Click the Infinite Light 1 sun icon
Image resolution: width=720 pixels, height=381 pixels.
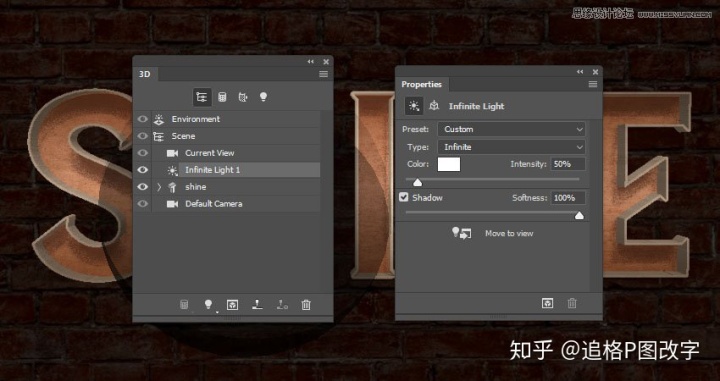[x=172, y=170]
